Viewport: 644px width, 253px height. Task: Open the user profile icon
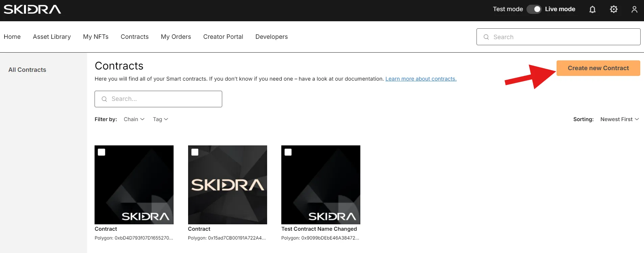click(x=634, y=9)
